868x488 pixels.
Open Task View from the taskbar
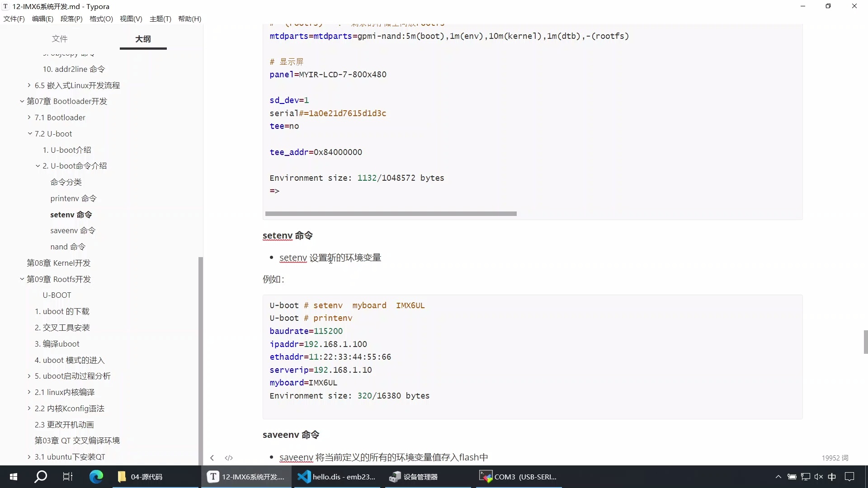[x=67, y=477]
